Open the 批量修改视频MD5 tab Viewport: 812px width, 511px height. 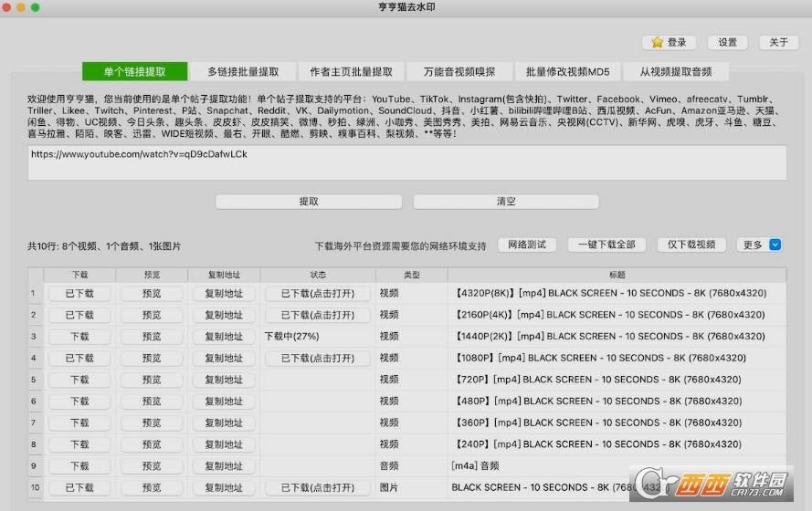pyautogui.click(x=567, y=71)
